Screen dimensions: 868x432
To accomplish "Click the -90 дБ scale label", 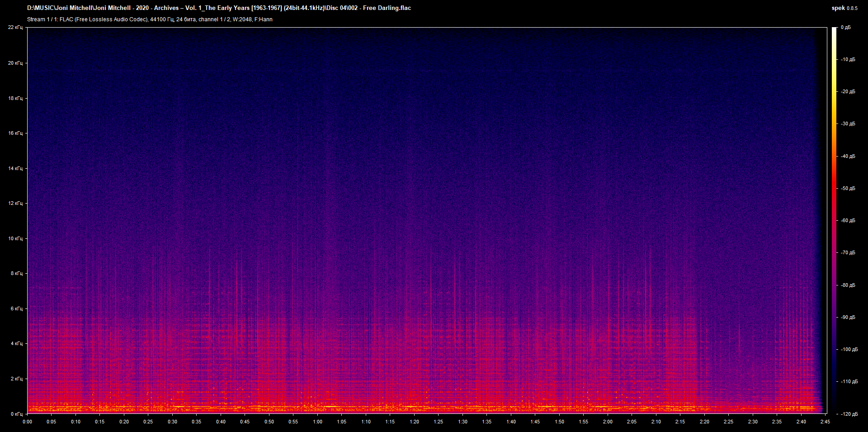I will [848, 317].
